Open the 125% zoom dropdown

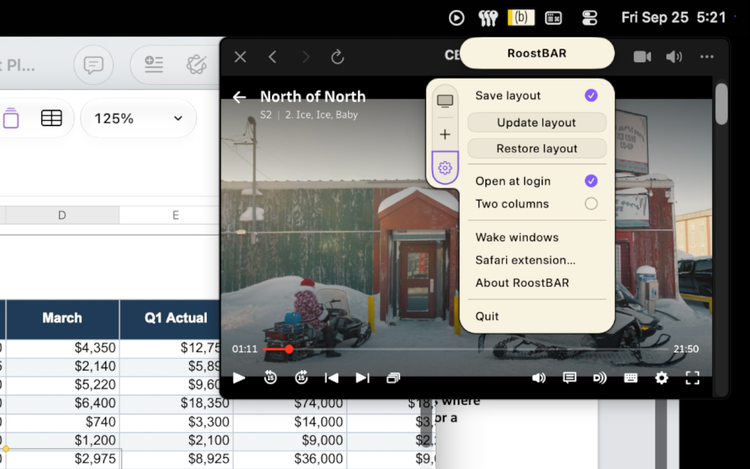138,118
